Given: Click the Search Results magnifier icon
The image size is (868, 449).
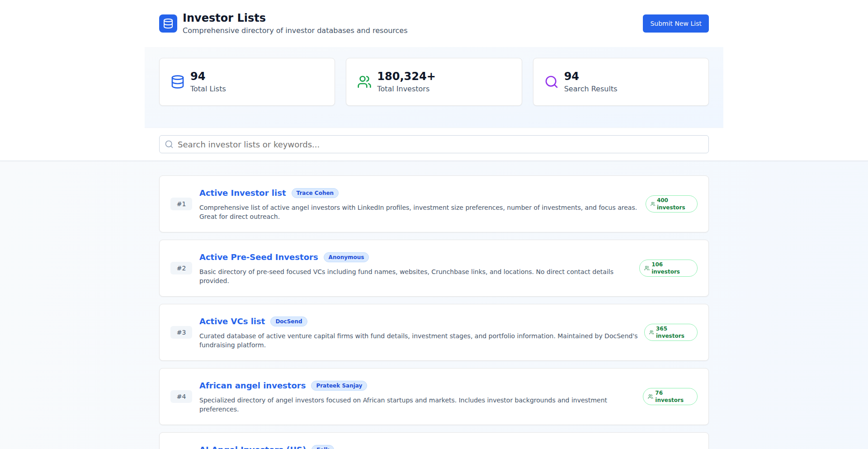Looking at the screenshot, I should click(x=551, y=82).
